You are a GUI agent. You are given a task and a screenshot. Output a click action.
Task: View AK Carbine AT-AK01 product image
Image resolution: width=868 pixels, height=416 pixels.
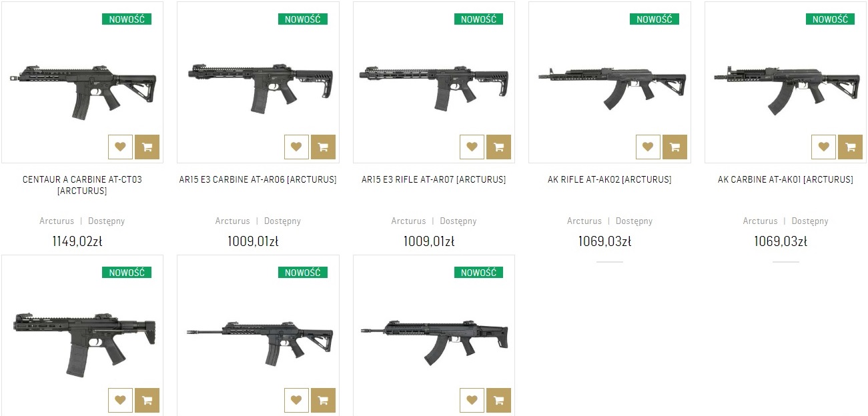point(785,85)
